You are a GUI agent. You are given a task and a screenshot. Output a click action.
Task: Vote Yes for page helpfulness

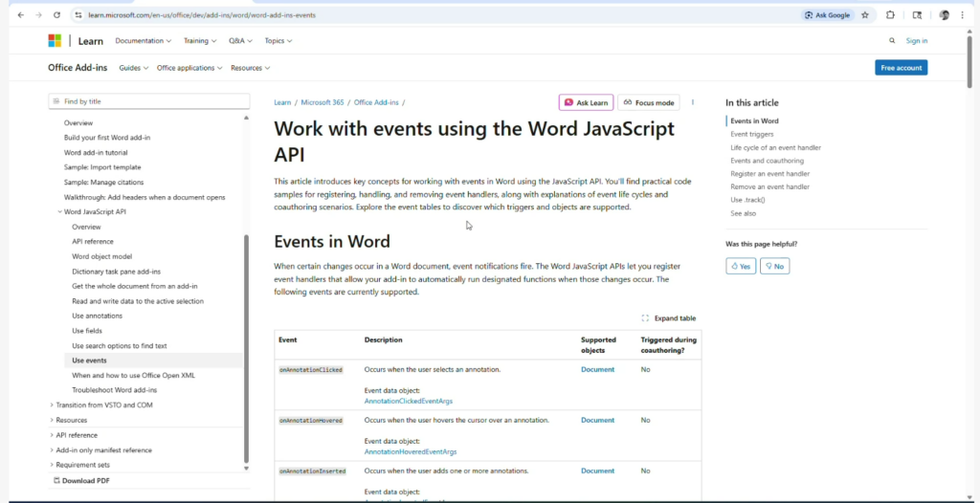(740, 266)
